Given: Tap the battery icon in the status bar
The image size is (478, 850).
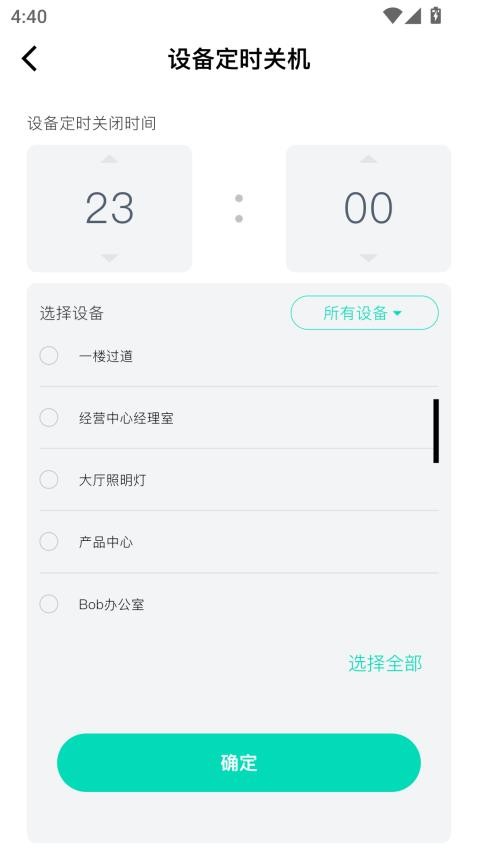Looking at the screenshot, I should point(436,15).
